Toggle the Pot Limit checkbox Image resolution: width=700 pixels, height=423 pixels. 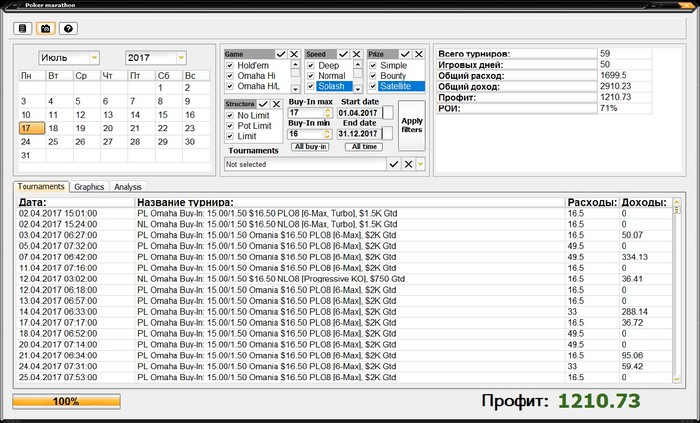(230, 126)
